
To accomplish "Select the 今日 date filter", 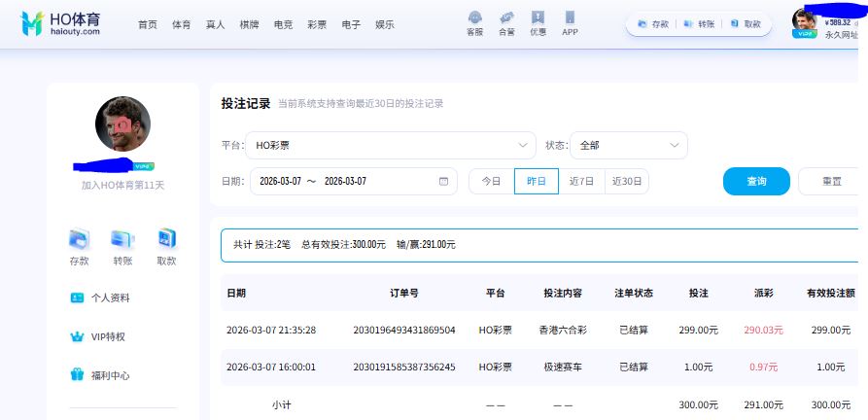I will click(x=492, y=182).
